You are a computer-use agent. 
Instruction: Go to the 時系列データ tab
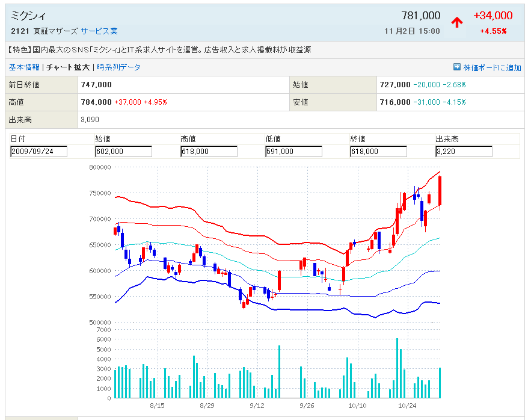pyautogui.click(x=118, y=67)
